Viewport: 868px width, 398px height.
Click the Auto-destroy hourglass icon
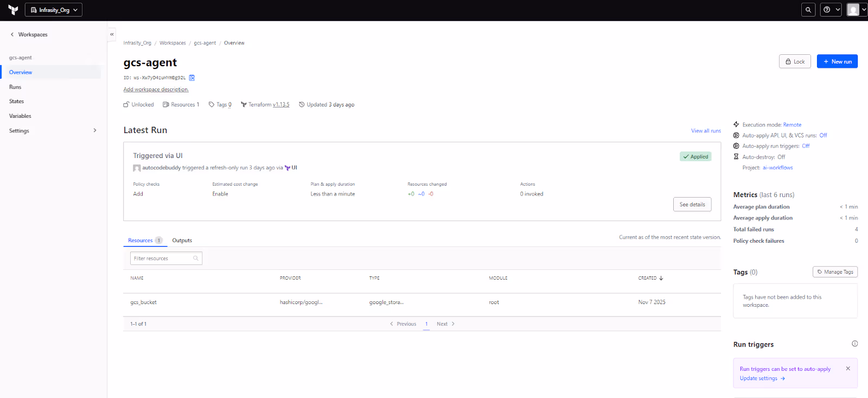pos(736,157)
